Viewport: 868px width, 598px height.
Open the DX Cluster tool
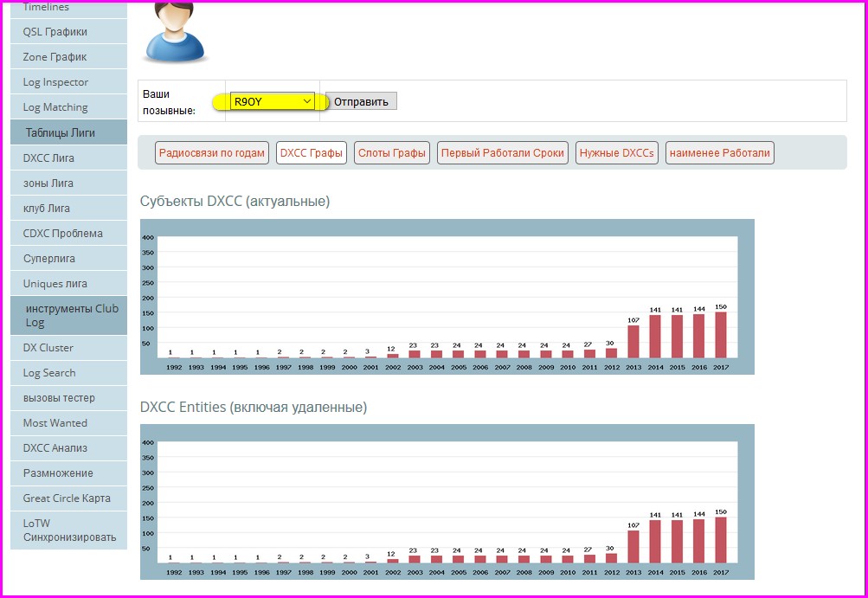48,348
